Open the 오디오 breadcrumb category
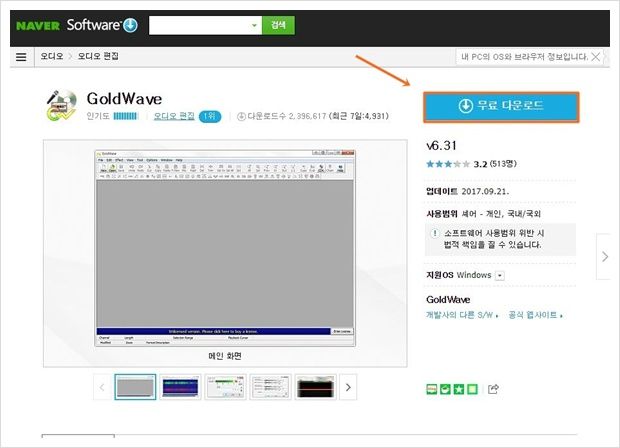This screenshot has height=448, width=620. [x=52, y=56]
